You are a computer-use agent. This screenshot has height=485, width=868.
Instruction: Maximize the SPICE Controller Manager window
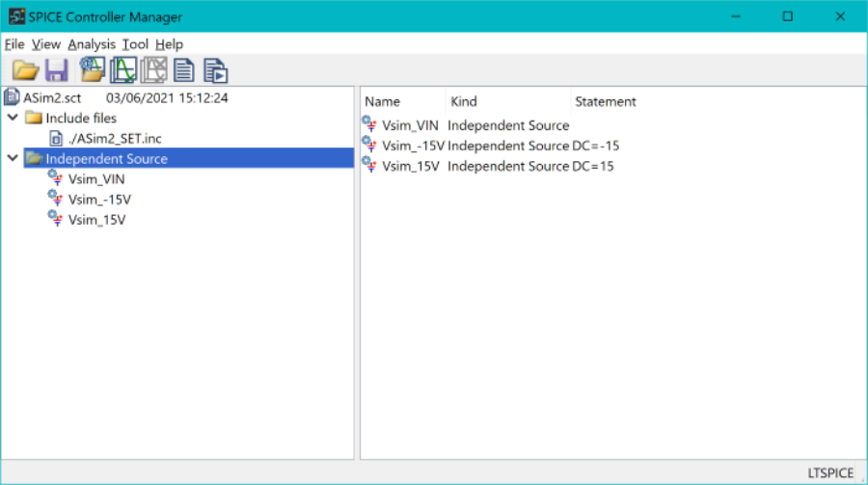[x=788, y=16]
